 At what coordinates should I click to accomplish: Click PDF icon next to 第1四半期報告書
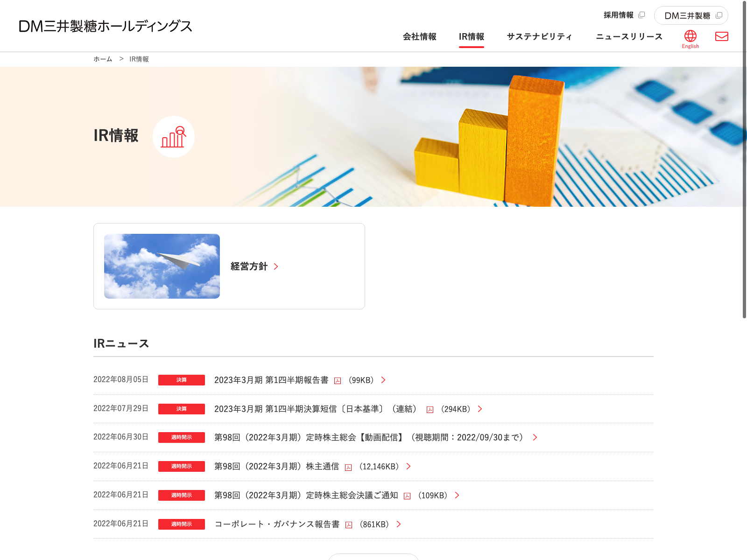338,381
